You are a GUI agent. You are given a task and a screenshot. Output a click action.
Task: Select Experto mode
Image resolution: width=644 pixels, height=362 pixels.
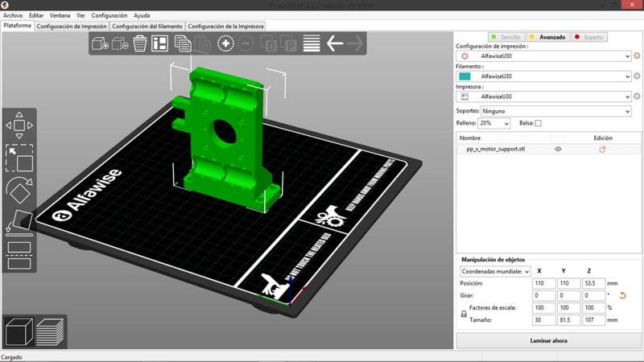[x=589, y=37]
